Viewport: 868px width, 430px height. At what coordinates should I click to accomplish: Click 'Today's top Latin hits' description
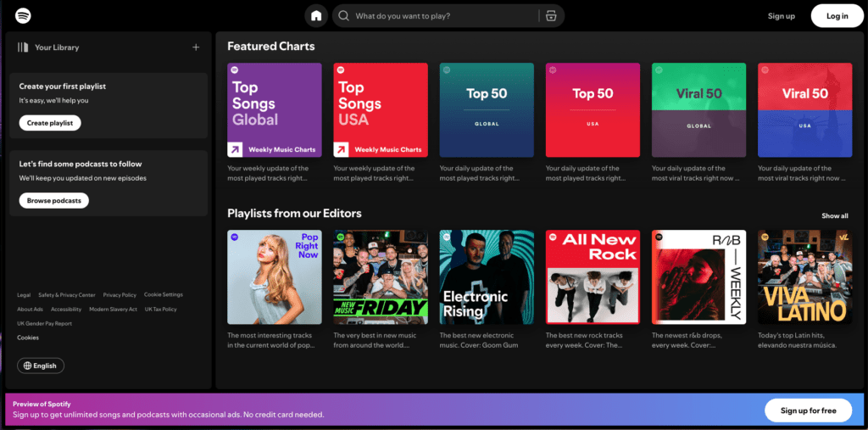click(797, 340)
